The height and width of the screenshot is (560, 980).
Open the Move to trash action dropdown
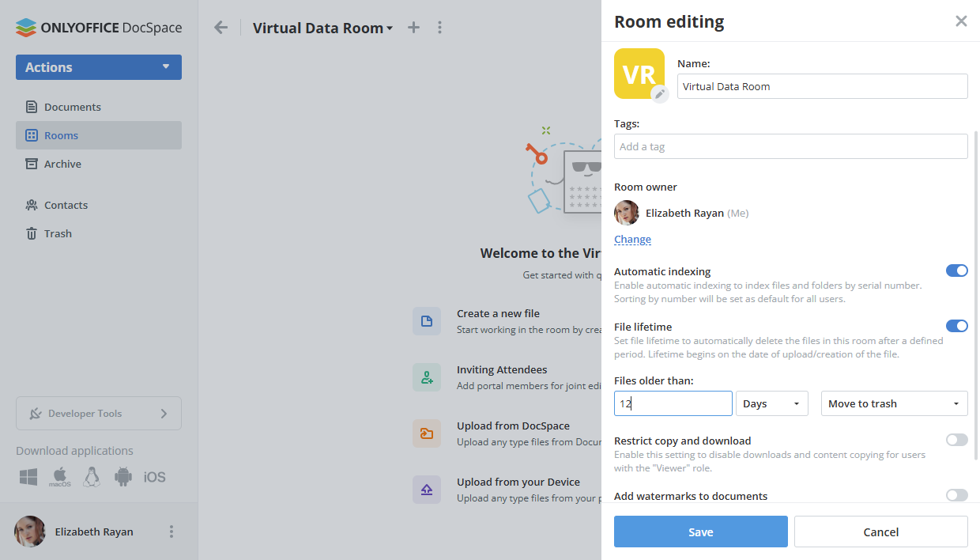point(895,403)
